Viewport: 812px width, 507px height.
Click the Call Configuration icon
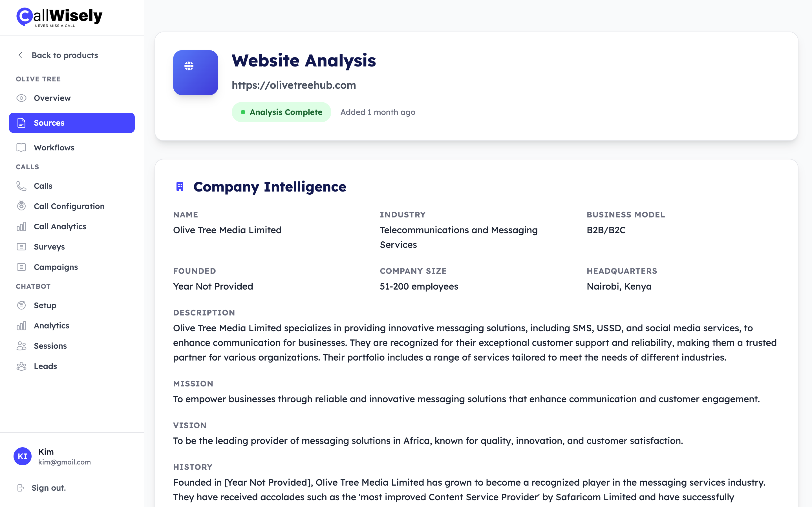tap(21, 206)
